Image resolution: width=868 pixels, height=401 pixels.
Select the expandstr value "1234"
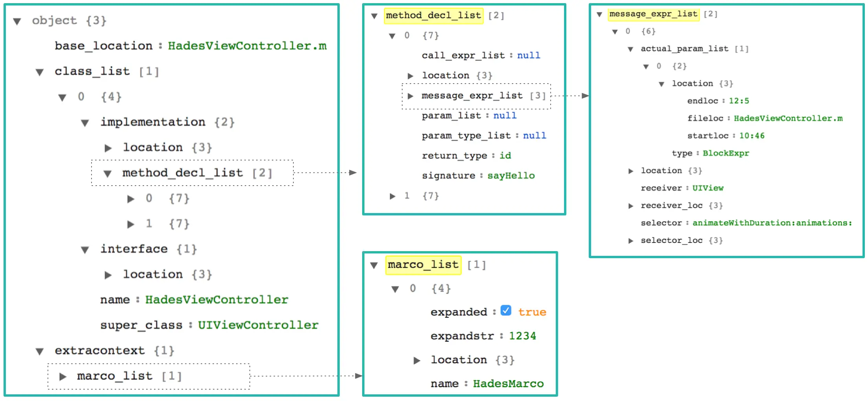click(x=522, y=336)
